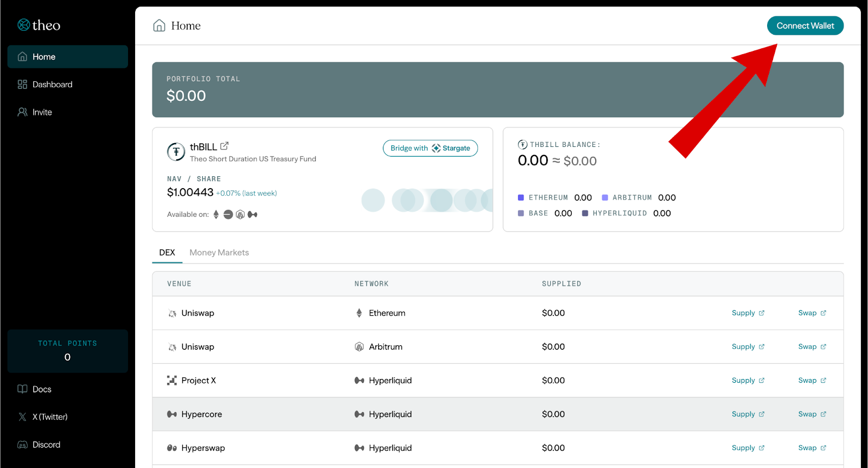Image resolution: width=868 pixels, height=468 pixels.
Task: Click Swap in the Hyperswap row
Action: pos(812,447)
